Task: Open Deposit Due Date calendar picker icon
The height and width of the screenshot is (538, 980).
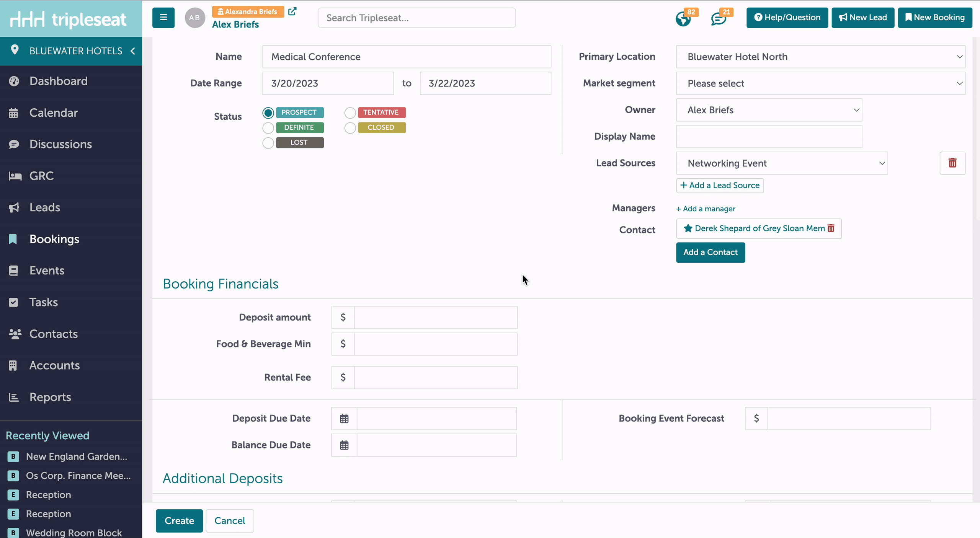Action: [344, 419]
